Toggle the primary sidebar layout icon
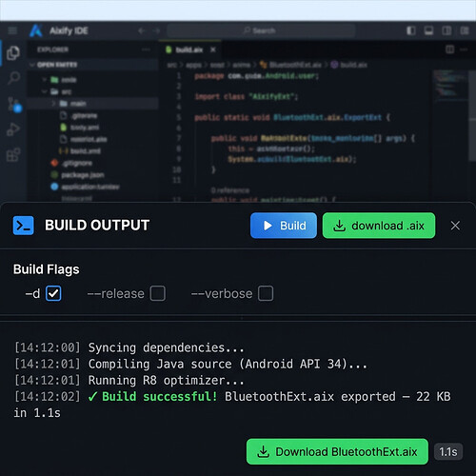This screenshot has width=476, height=476. [x=411, y=30]
